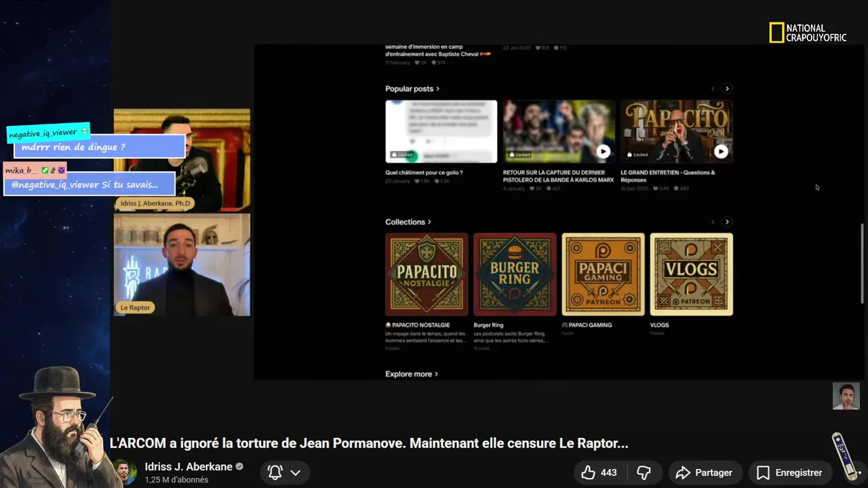Image resolution: width=868 pixels, height=488 pixels.
Task: Click the verified badge next to Idriss J. Aberkane
Action: [x=239, y=466]
